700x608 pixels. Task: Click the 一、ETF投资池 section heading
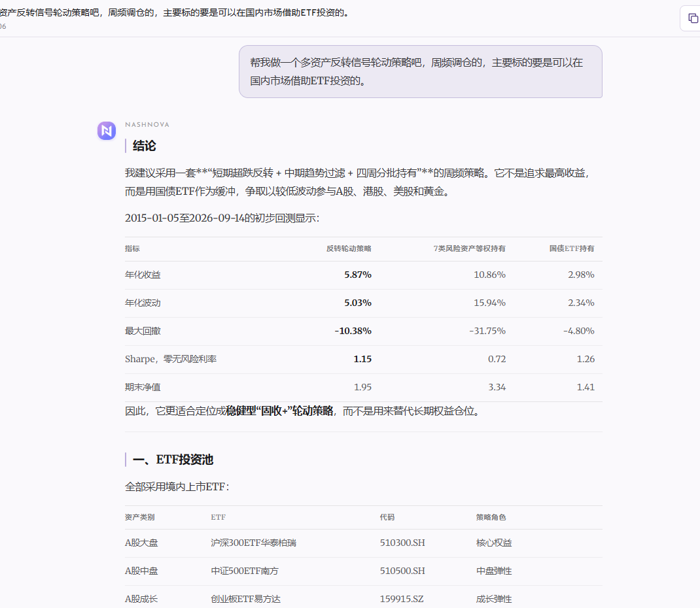173,460
